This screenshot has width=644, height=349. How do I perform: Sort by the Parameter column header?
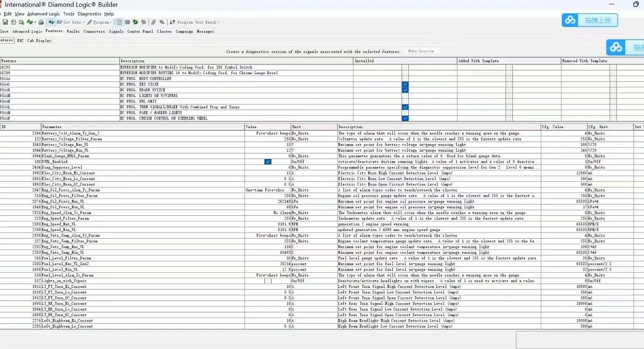143,127
